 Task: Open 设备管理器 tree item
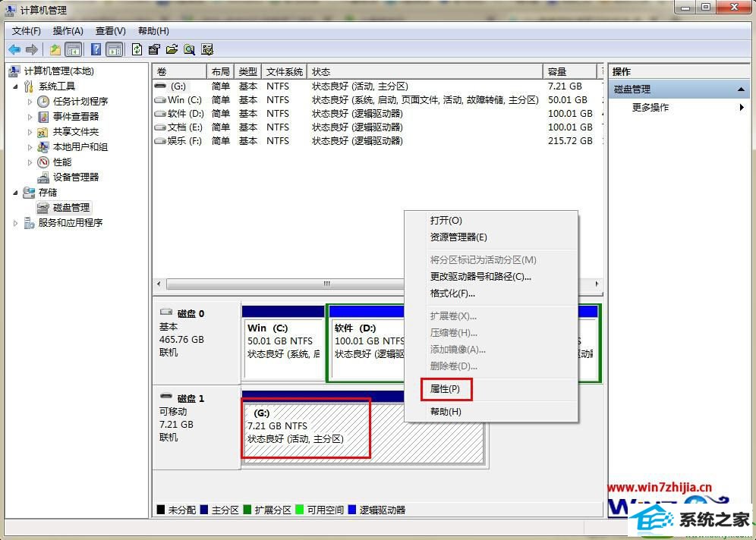pos(76,177)
